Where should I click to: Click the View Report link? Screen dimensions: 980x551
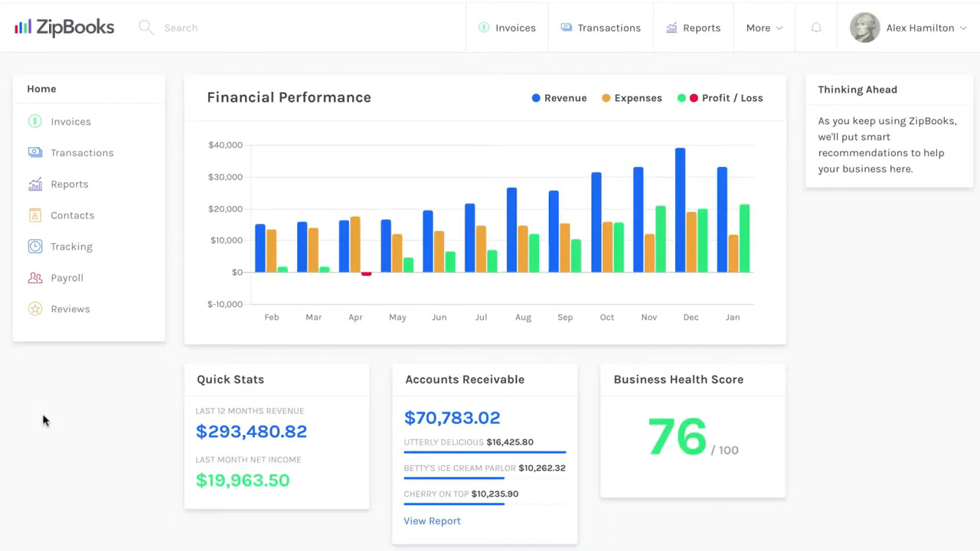[432, 521]
